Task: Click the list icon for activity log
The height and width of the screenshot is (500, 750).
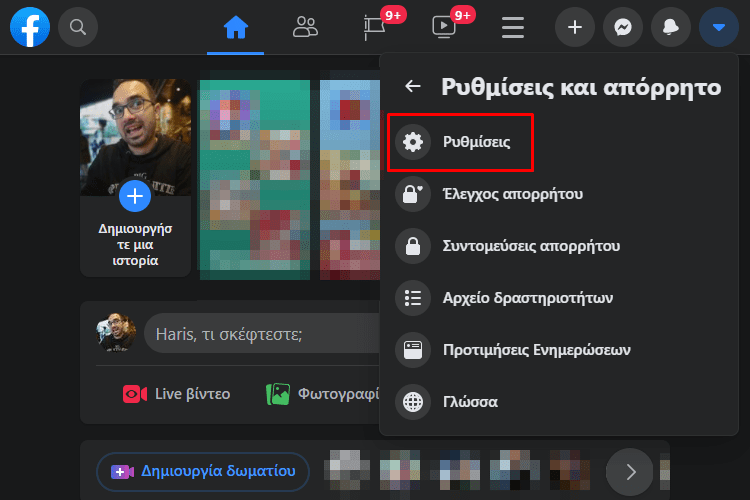Action: tap(413, 298)
